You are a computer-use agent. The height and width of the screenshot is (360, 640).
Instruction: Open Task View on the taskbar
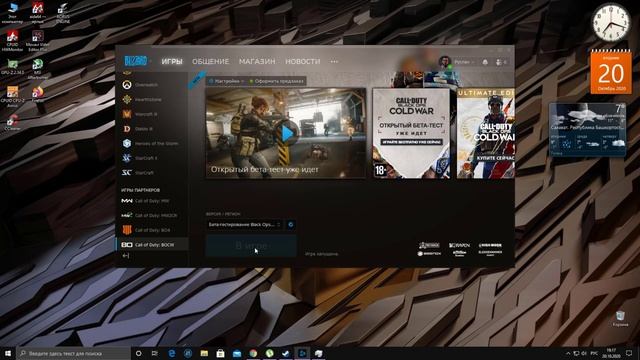click(x=155, y=353)
